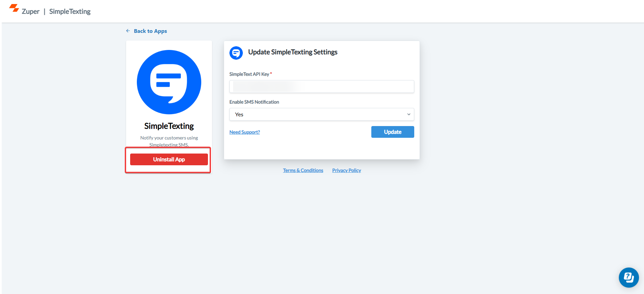Image resolution: width=644 pixels, height=294 pixels.
Task: Click the large SimpleTexting app logo
Action: (x=169, y=82)
